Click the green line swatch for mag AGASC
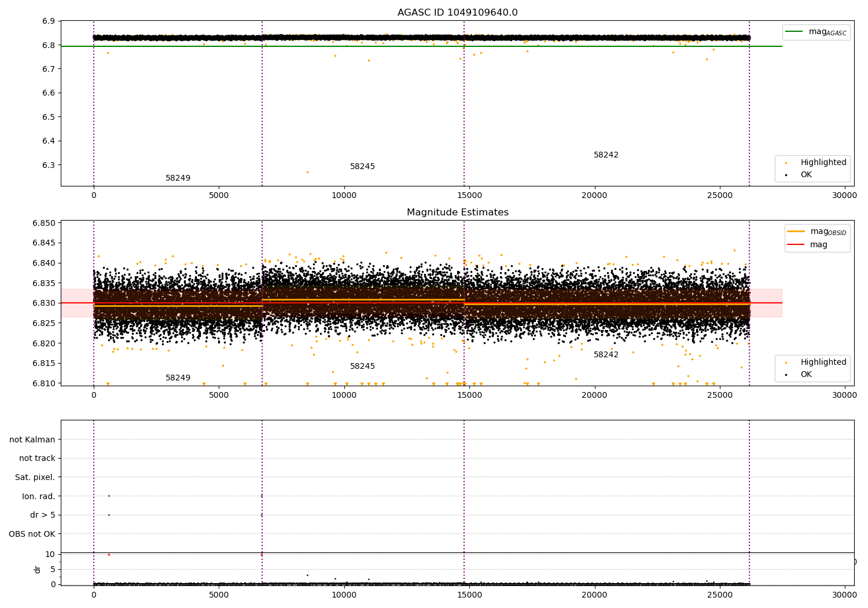The height and width of the screenshot is (608, 868). point(795,32)
